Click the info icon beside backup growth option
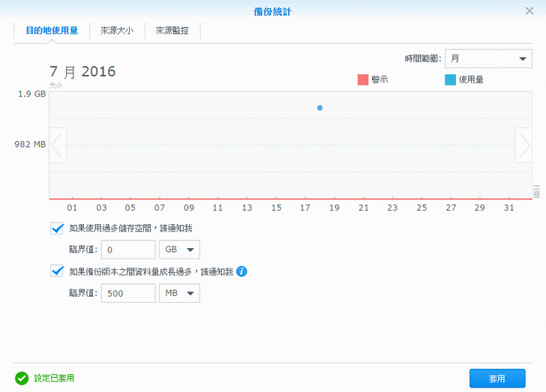 241,271
